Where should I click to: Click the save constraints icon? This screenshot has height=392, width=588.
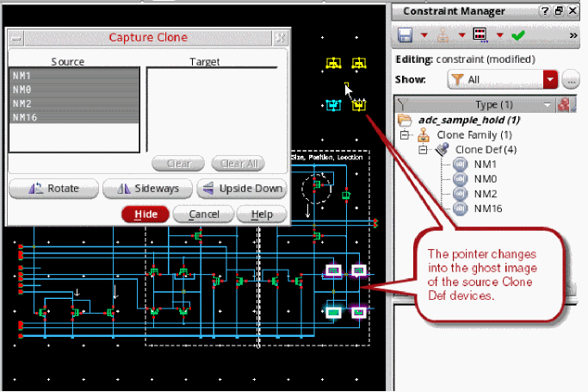(x=405, y=35)
